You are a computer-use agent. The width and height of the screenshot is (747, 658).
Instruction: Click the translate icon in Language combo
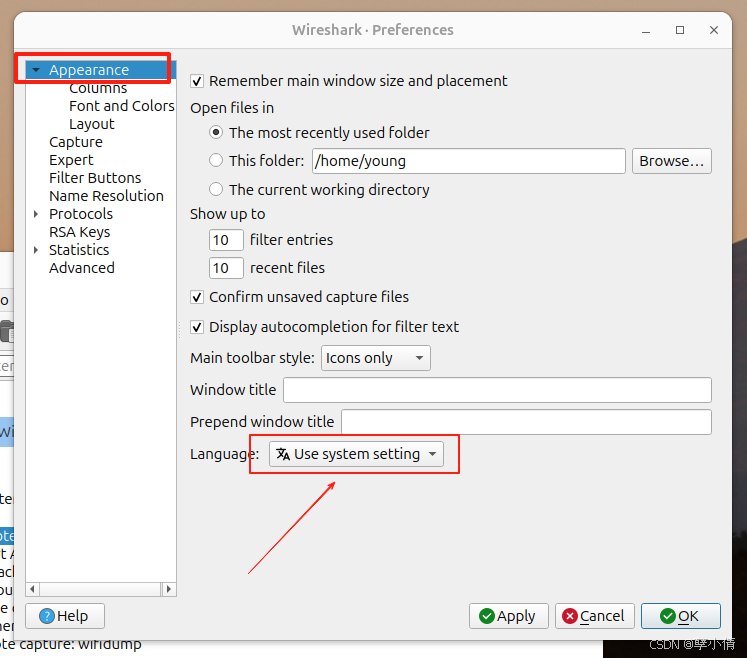pyautogui.click(x=283, y=454)
